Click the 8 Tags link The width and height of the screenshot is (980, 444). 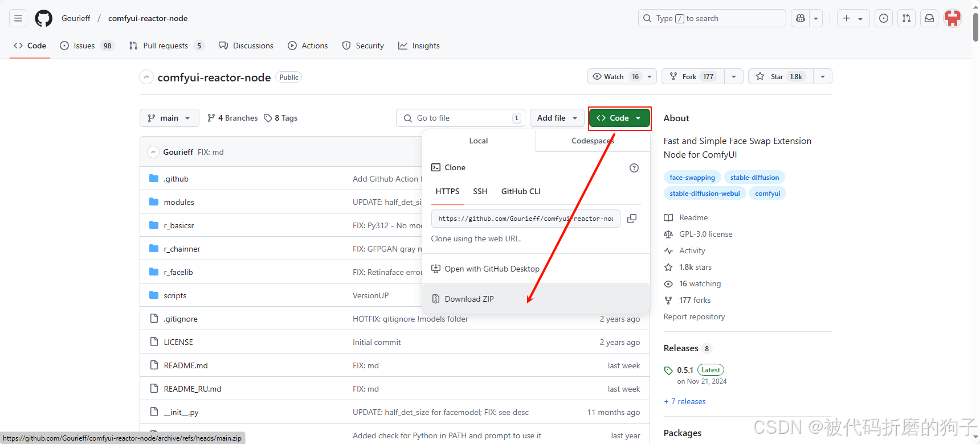click(281, 118)
